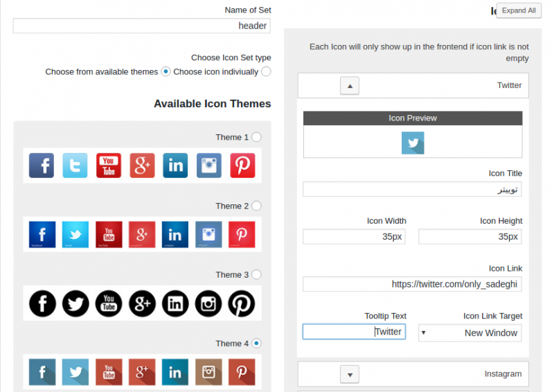This screenshot has height=392, width=554.
Task: Click the Theme 3 black Pinterest icon
Action: coord(242,303)
